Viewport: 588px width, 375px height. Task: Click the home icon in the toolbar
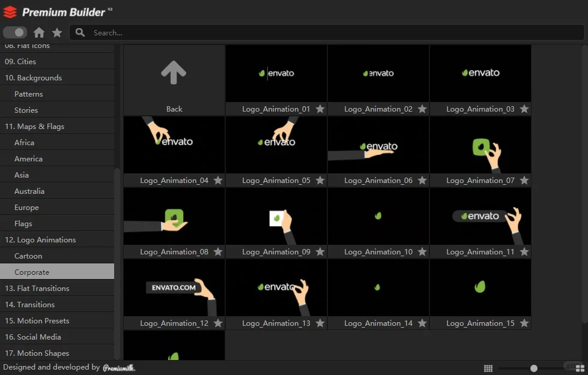(x=39, y=32)
